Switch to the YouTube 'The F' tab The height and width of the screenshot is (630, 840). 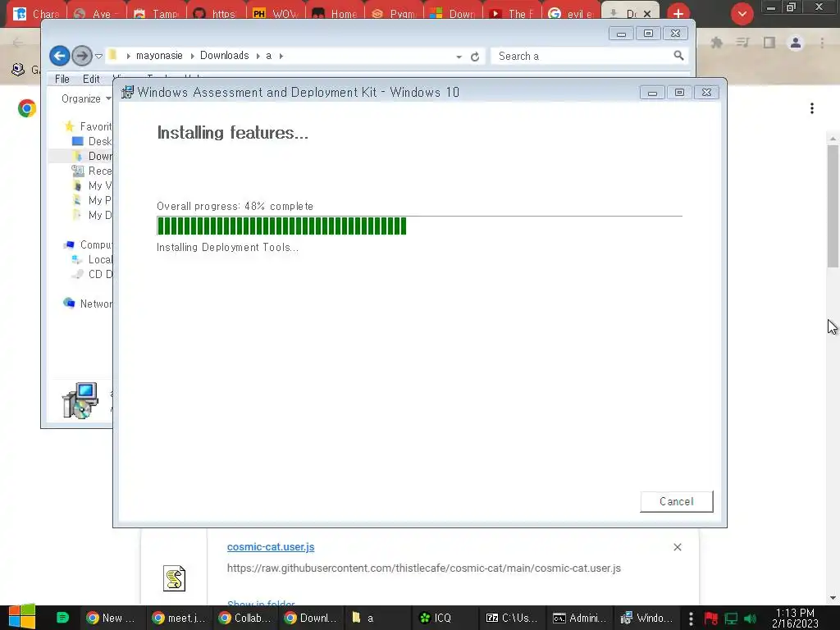(510, 13)
